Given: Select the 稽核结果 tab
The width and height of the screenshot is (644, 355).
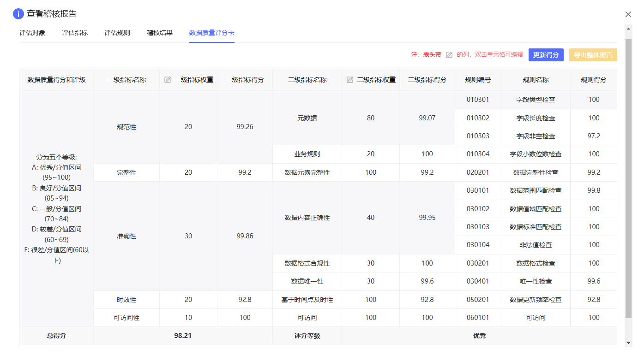Looking at the screenshot, I should (x=160, y=33).
